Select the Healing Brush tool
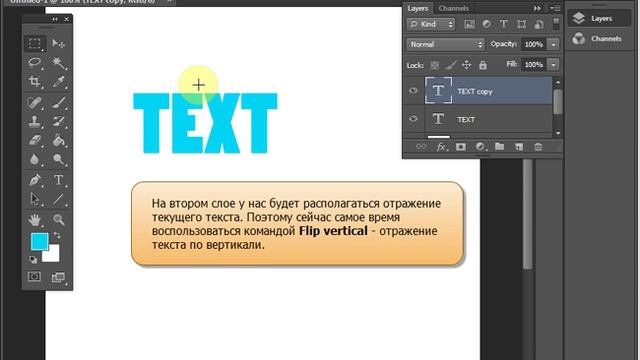The height and width of the screenshot is (360, 640). click(35, 102)
